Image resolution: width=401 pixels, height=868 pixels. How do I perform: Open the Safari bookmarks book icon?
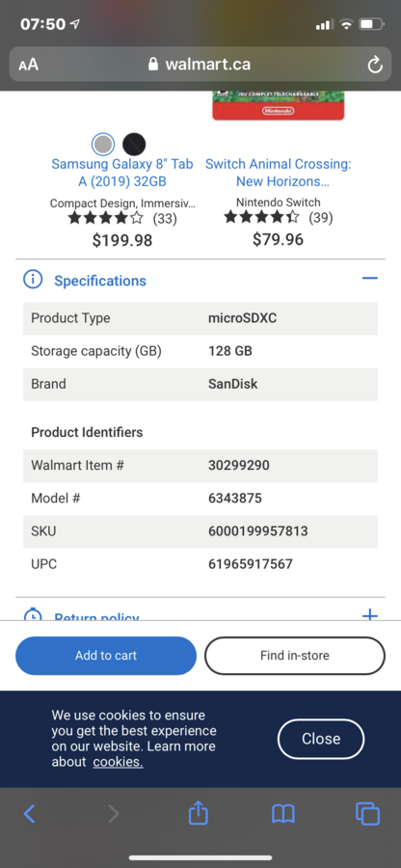[283, 814]
